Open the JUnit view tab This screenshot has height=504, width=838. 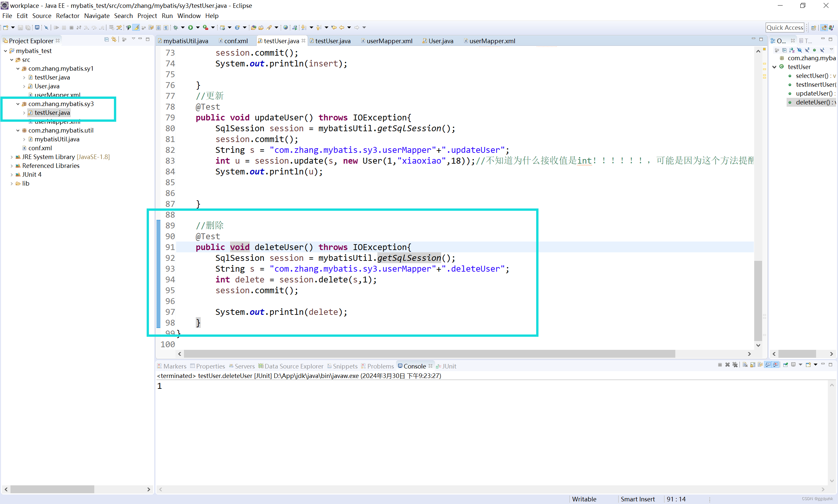click(x=446, y=366)
